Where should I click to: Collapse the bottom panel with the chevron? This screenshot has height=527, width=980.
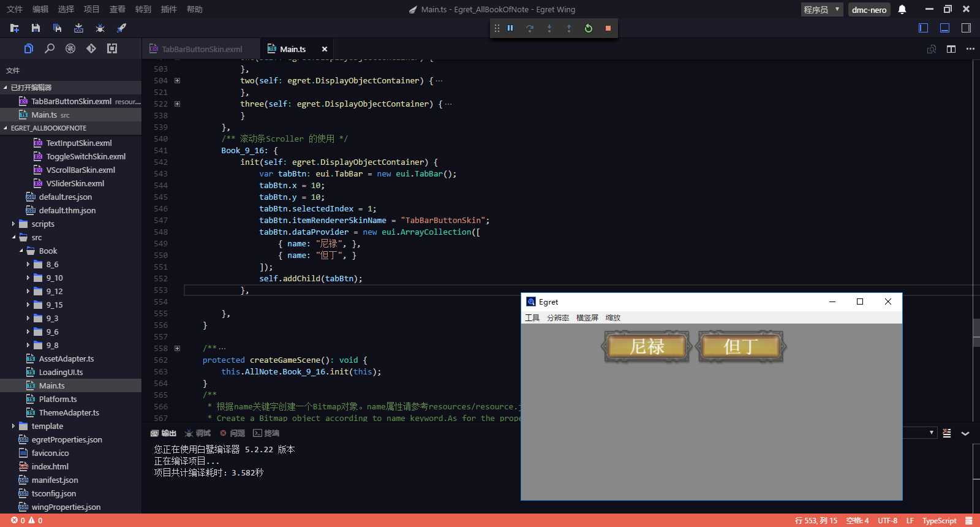[x=965, y=433]
